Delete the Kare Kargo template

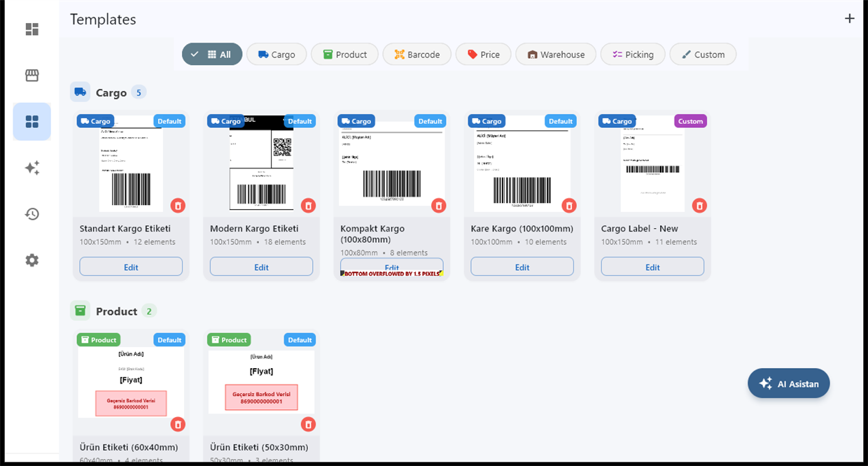569,206
